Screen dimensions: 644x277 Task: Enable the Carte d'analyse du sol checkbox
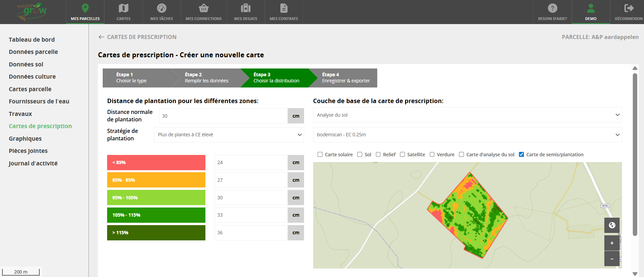[x=461, y=155]
